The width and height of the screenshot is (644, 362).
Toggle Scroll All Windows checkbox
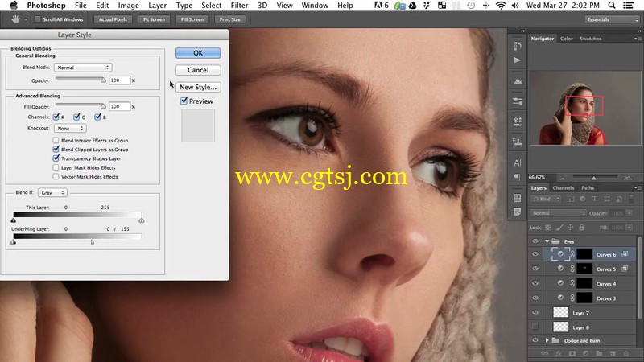pos(37,19)
